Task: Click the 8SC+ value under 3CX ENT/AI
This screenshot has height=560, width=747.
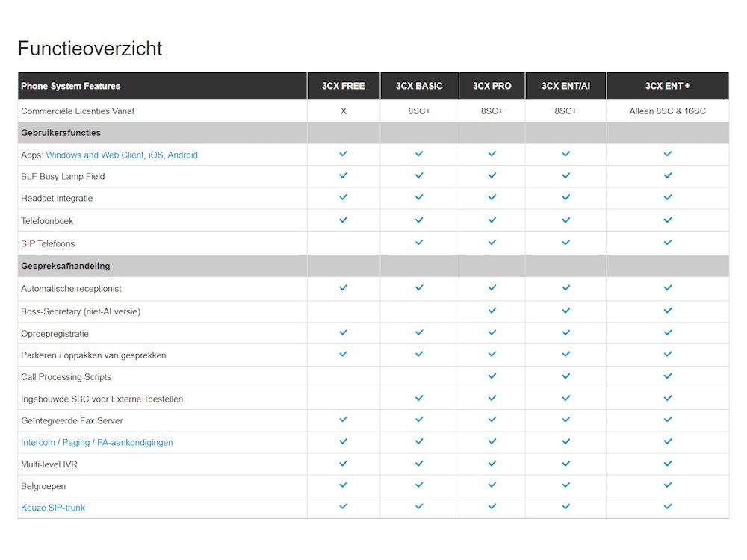Action: pos(566,111)
